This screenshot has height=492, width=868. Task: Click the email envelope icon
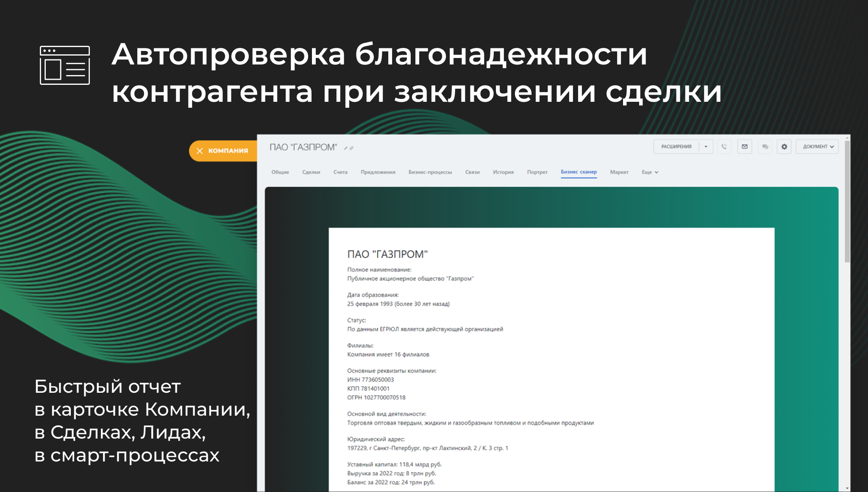tap(745, 147)
